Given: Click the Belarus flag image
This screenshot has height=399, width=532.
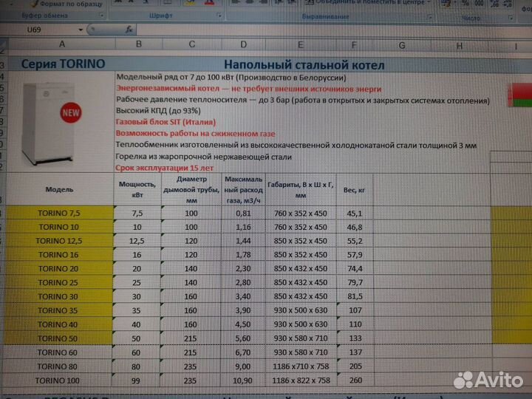Looking at the screenshot, I should 519,95.
